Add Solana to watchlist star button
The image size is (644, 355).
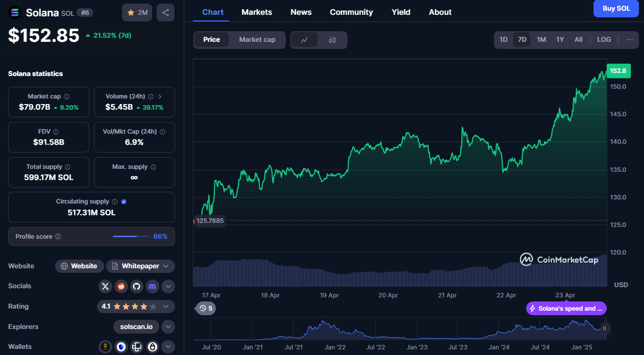[x=137, y=12]
